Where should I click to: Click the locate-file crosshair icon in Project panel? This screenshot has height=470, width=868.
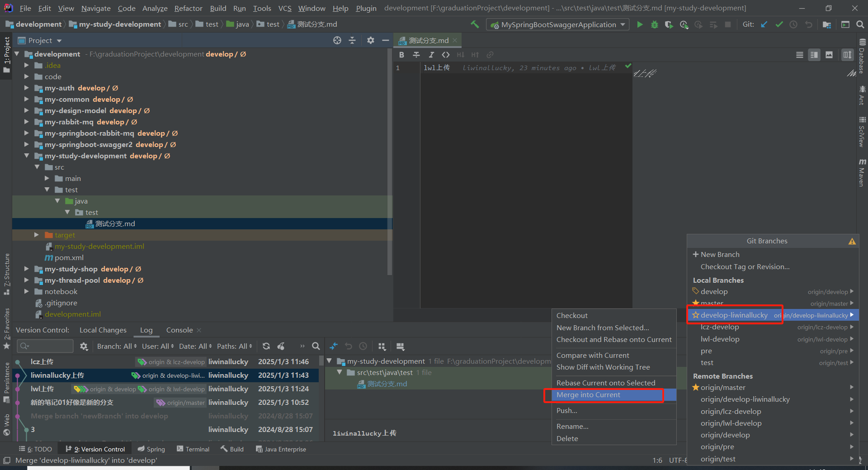click(x=337, y=40)
